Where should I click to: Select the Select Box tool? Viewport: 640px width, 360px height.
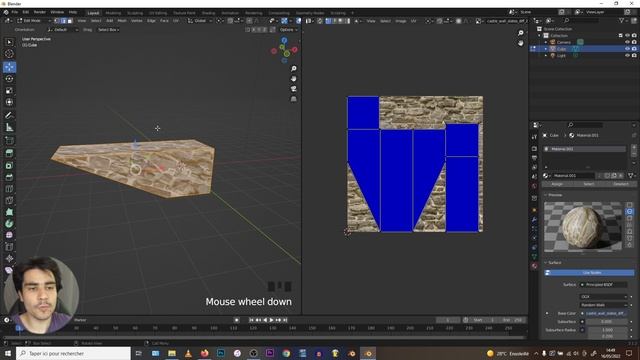coord(9,42)
